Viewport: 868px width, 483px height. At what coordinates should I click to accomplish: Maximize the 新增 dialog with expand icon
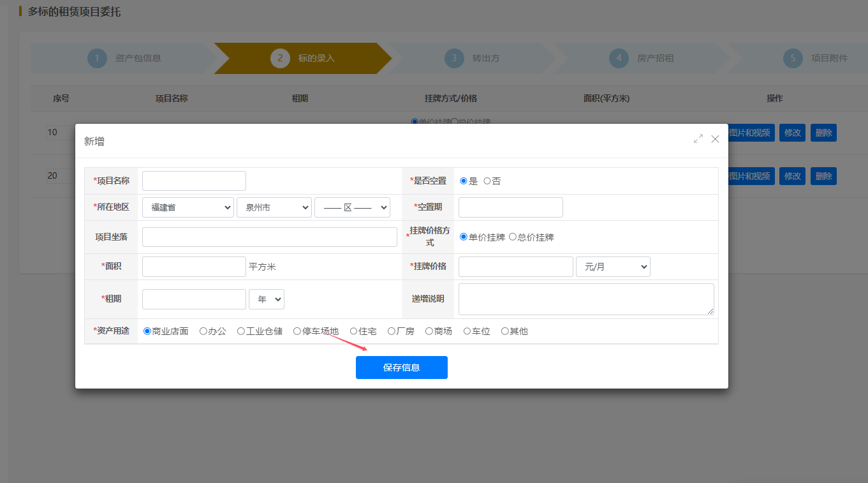click(698, 138)
